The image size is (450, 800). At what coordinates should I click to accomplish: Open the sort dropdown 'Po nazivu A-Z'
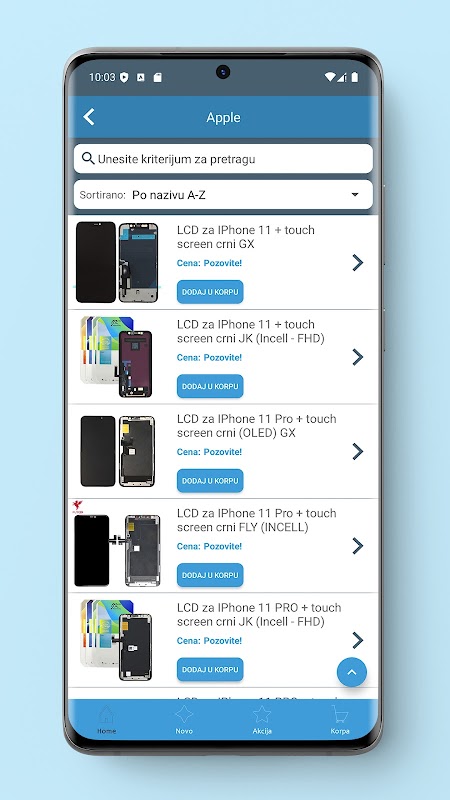(223, 194)
